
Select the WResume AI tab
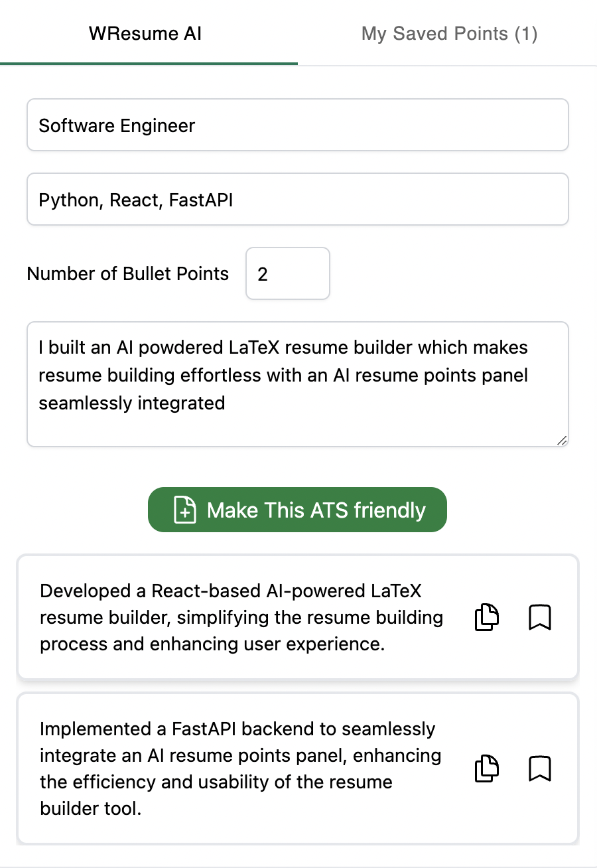point(145,33)
